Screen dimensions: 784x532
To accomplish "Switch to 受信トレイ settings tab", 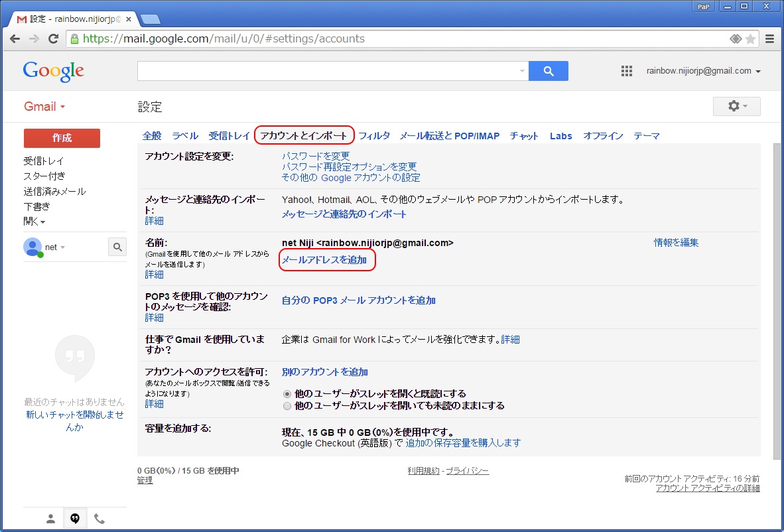I will pyautogui.click(x=229, y=136).
